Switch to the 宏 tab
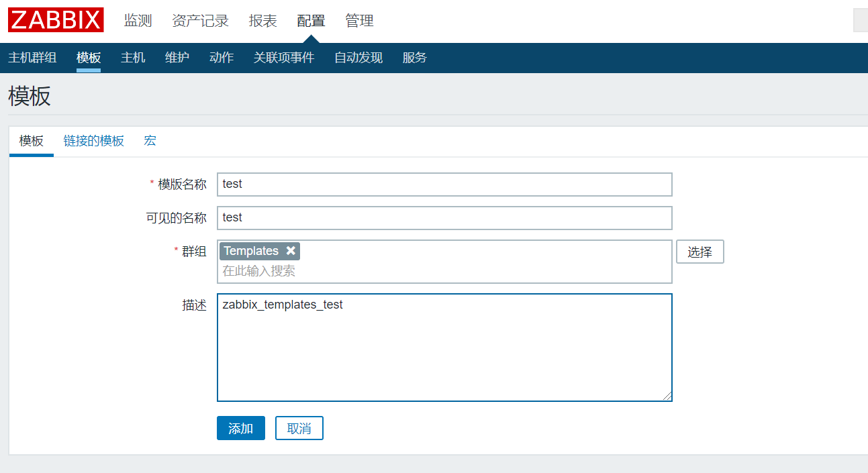Screen dimensions: 868x473 (150, 141)
